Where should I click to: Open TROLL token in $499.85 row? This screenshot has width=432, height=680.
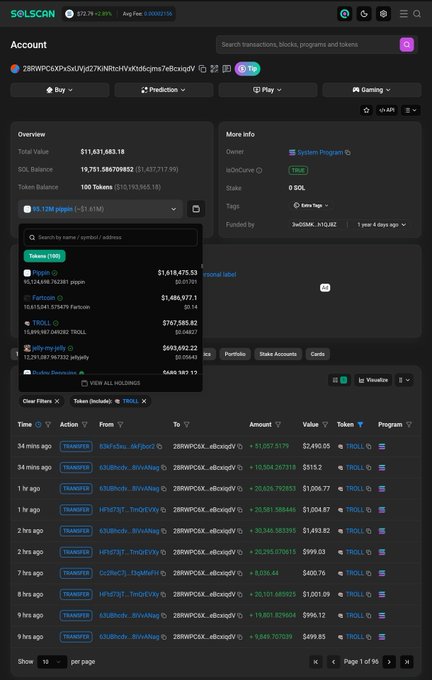pos(354,637)
